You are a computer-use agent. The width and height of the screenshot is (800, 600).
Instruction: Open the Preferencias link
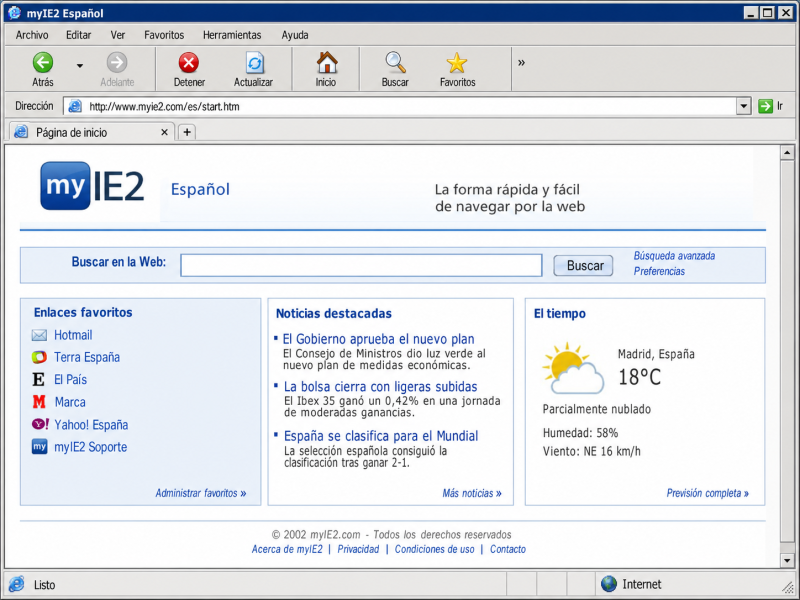(659, 271)
